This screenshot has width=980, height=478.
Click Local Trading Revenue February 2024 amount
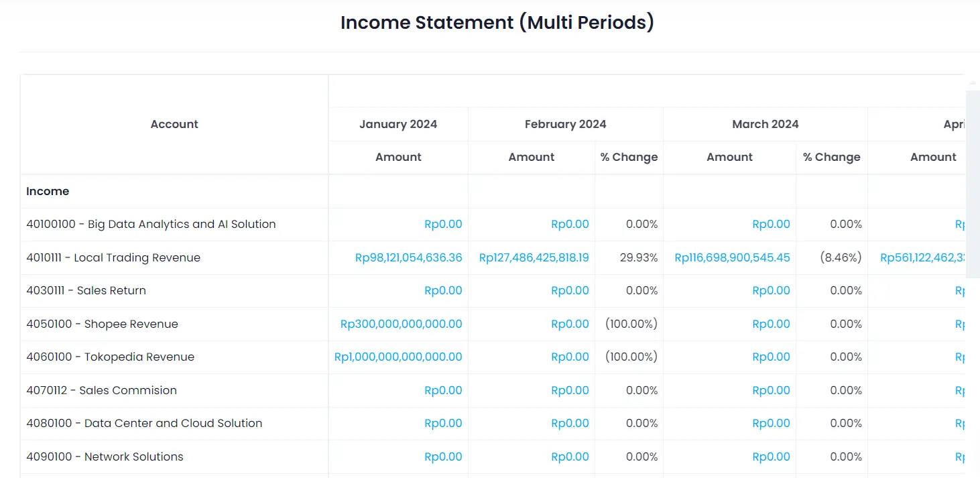point(534,257)
